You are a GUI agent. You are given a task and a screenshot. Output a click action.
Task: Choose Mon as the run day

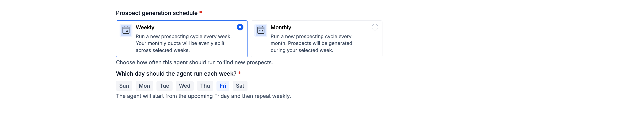click(x=144, y=86)
